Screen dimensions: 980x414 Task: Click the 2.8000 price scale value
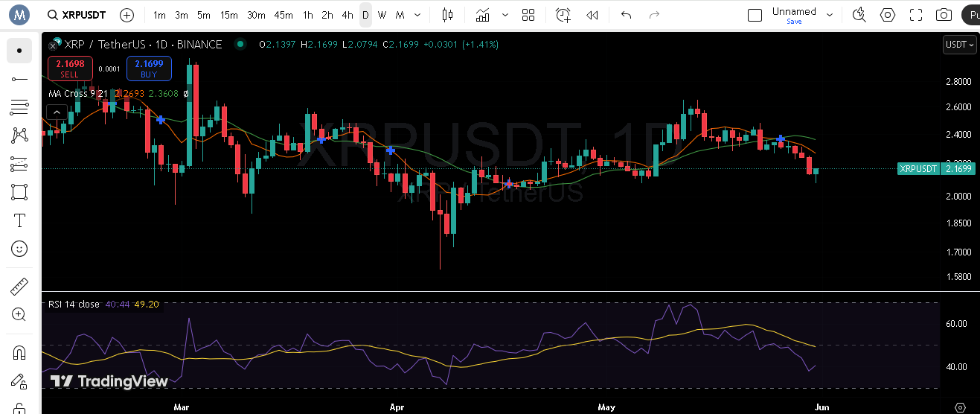(958, 81)
